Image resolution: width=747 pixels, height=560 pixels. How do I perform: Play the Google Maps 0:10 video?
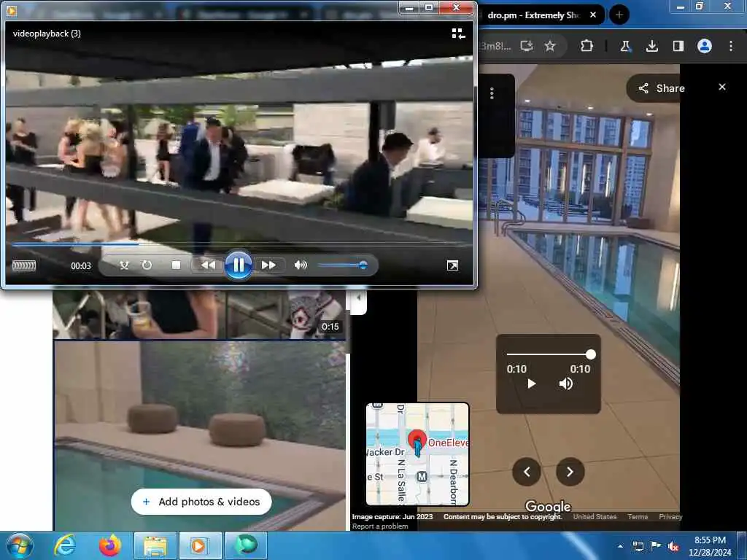point(531,384)
